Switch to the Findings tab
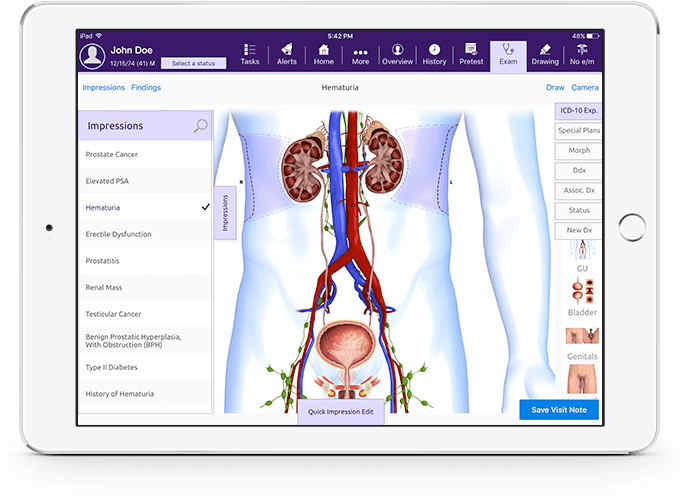The image size is (686, 499). (x=145, y=88)
